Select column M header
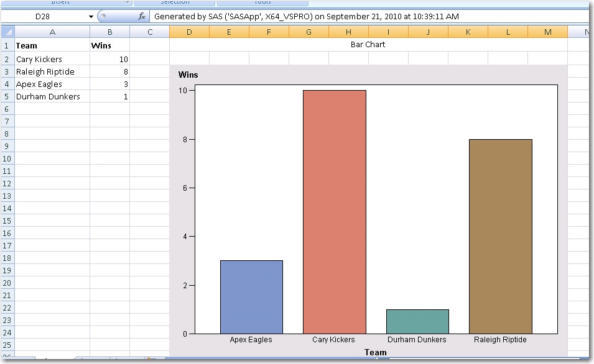This screenshot has width=594, height=364. 547,32
